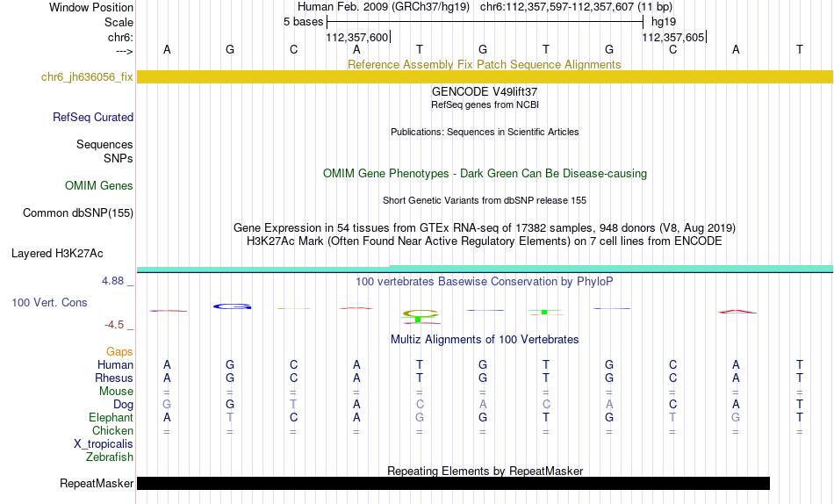
Task: Click the Layered H3K27Ac track label
Action: click(57, 254)
